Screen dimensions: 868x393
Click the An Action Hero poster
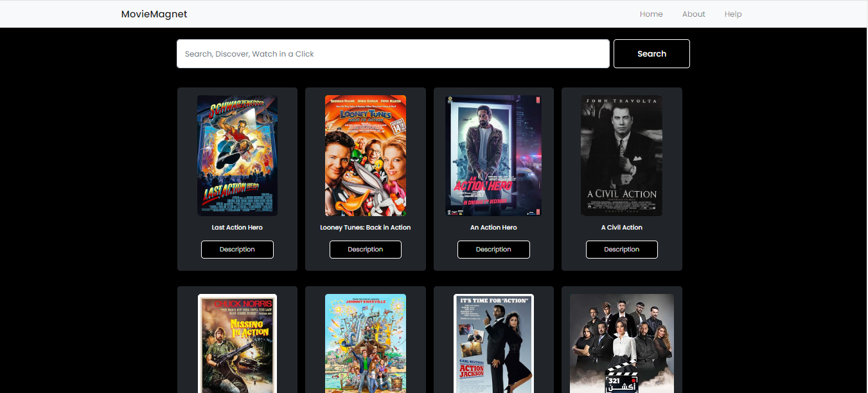click(493, 156)
